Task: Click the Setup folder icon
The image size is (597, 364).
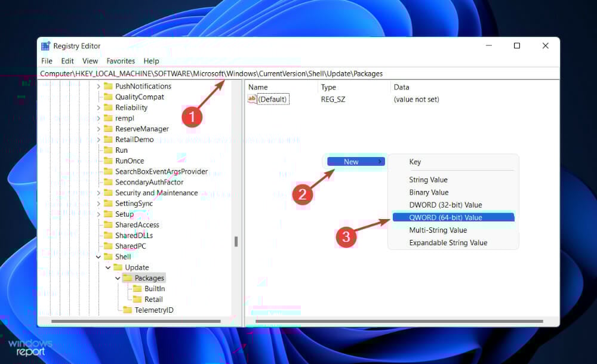Action: click(109, 214)
